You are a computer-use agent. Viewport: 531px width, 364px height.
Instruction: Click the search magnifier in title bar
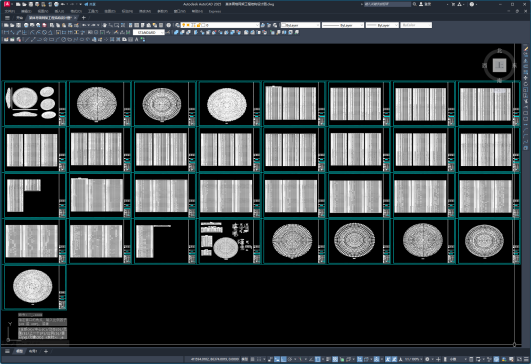[415, 4]
